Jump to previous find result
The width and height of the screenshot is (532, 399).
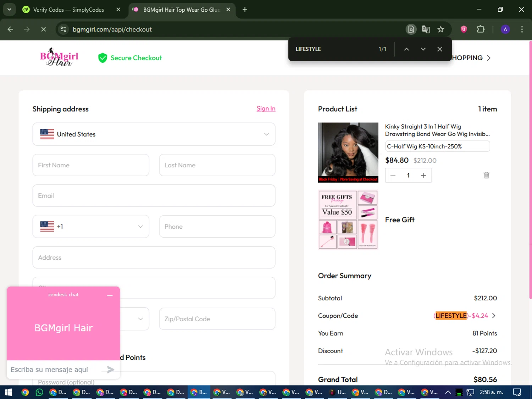coord(406,49)
